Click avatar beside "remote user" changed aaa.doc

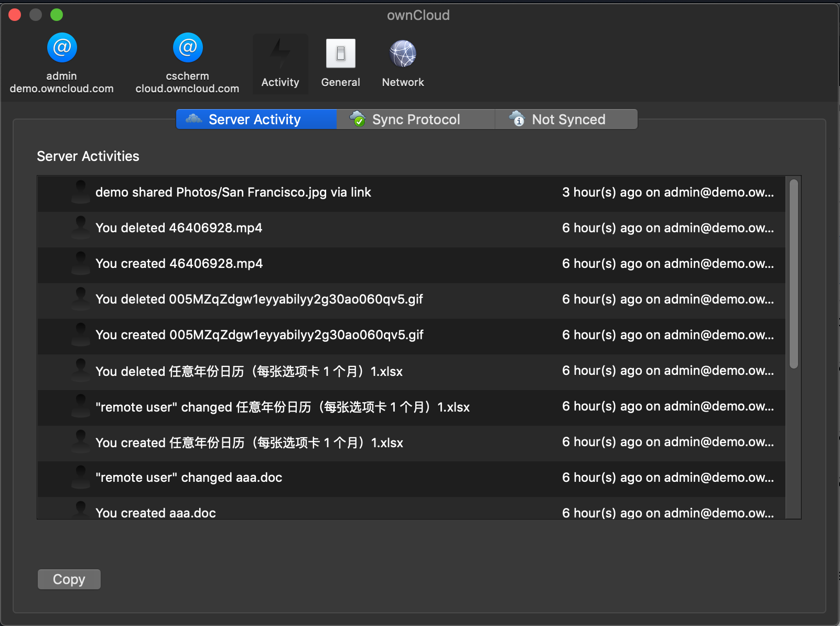[81, 477]
